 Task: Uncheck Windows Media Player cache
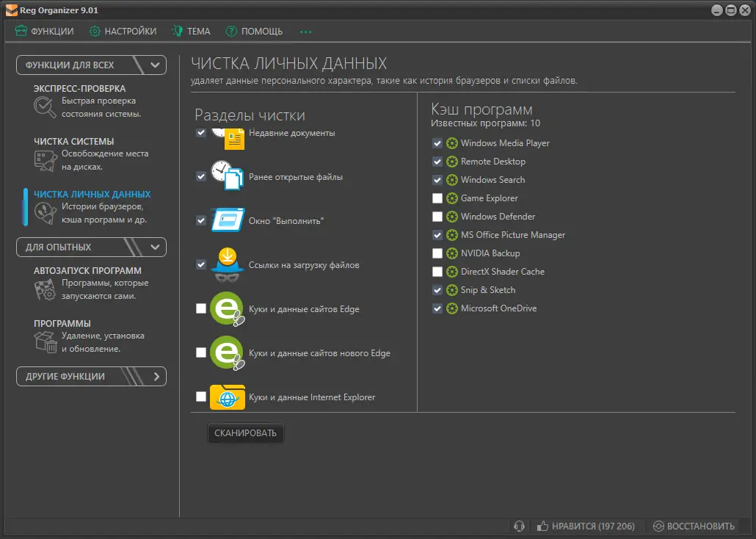point(437,143)
